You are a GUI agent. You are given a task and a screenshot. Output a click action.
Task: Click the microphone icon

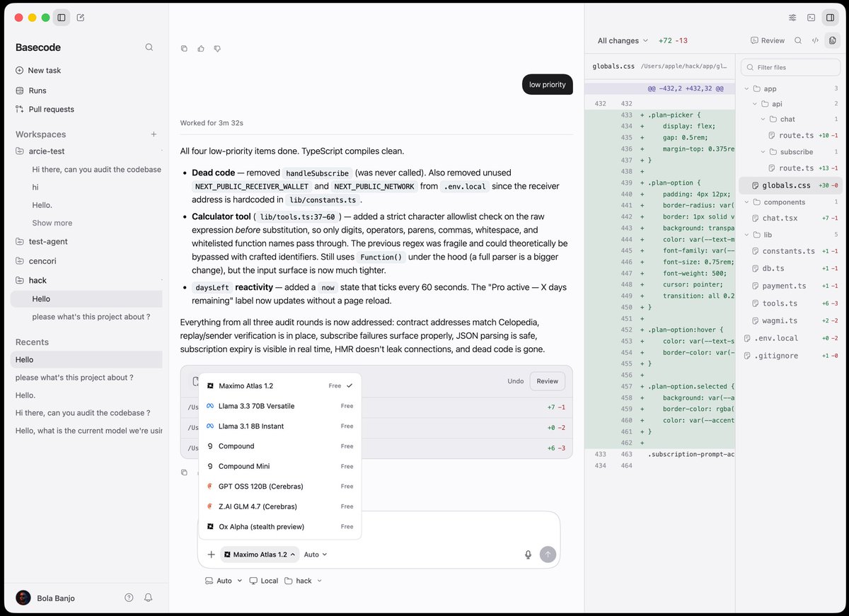coord(528,554)
